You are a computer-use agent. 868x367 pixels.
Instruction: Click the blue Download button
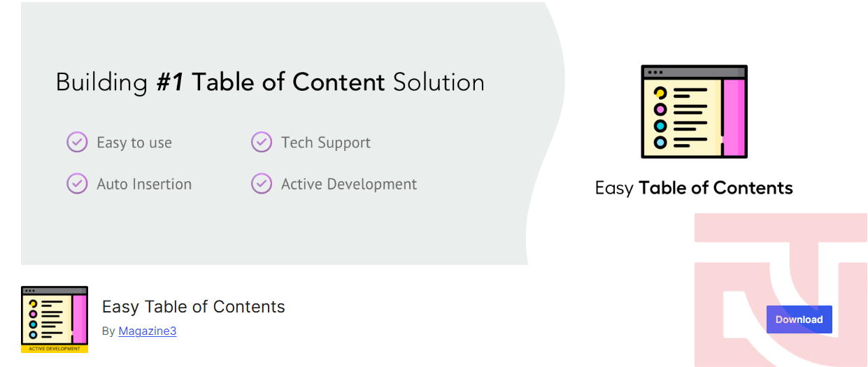[x=799, y=319]
